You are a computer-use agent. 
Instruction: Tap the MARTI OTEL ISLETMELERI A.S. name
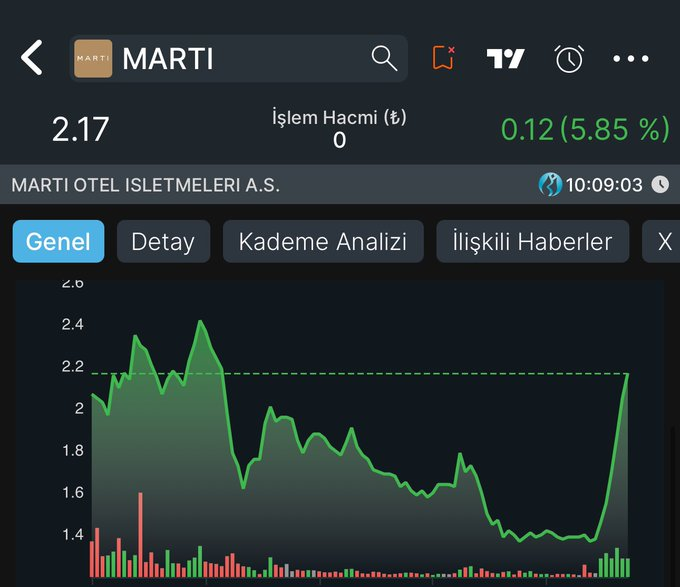pyautogui.click(x=146, y=185)
